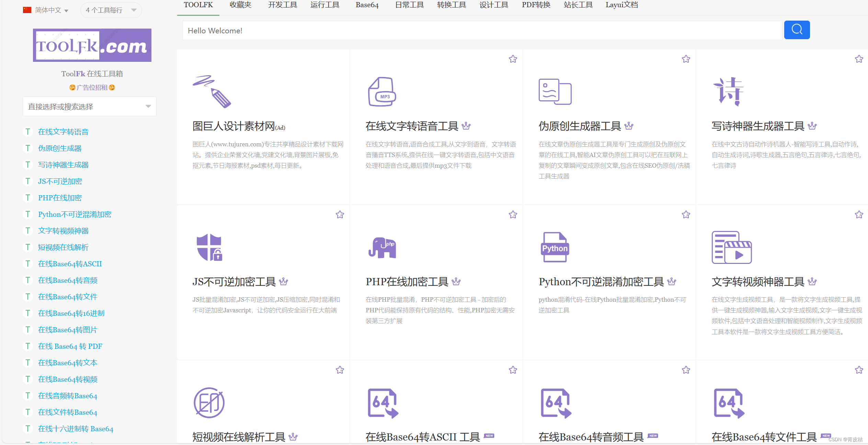Open the 诗 icon for 写诗神器生成器工具
This screenshot has width=868, height=445.
(728, 91)
